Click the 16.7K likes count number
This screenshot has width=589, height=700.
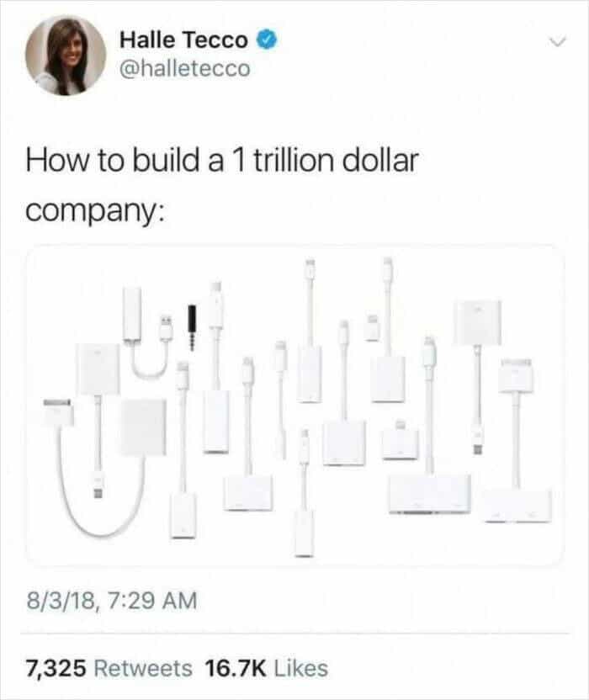236,668
